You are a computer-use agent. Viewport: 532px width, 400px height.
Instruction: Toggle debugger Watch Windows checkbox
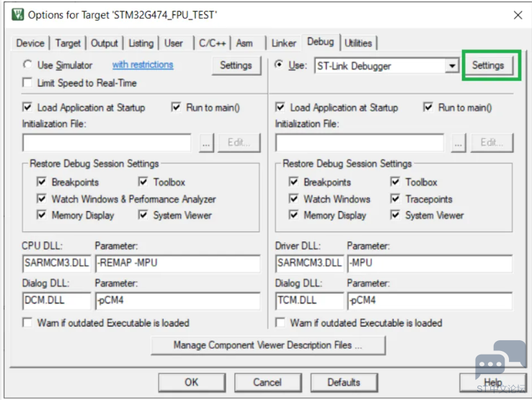[x=294, y=198]
